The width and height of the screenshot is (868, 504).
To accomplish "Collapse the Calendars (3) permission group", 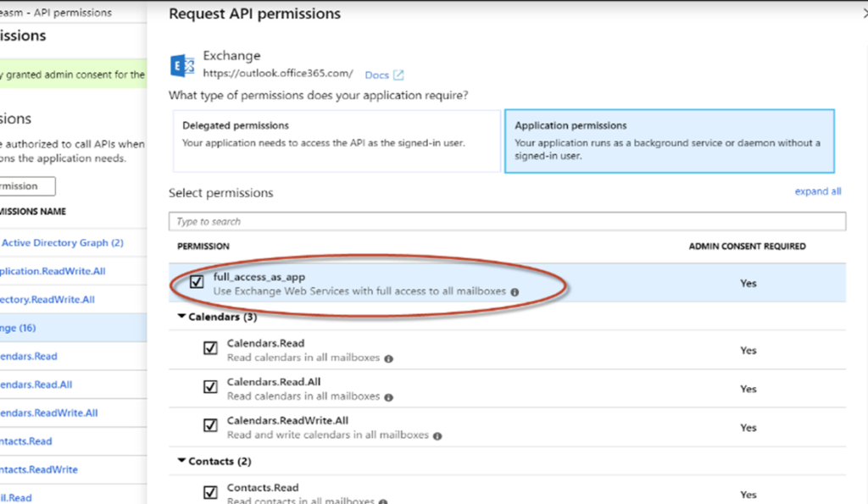I will 181,316.
